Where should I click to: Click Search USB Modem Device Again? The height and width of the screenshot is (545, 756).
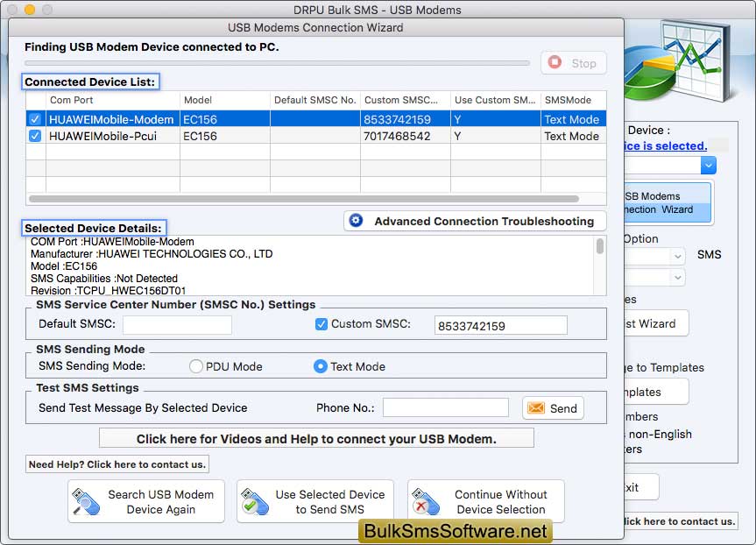point(146,501)
